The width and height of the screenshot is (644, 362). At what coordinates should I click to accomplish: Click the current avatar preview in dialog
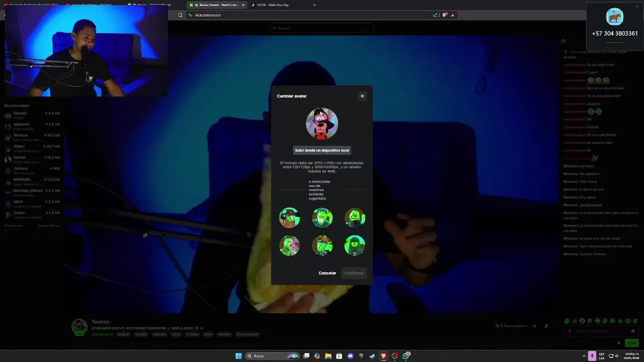coord(322,124)
